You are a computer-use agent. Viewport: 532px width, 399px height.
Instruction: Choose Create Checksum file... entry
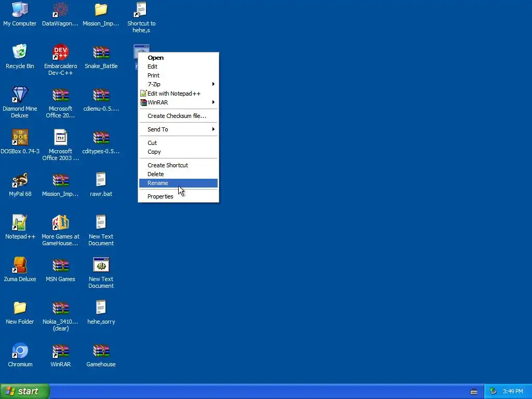pos(179,116)
